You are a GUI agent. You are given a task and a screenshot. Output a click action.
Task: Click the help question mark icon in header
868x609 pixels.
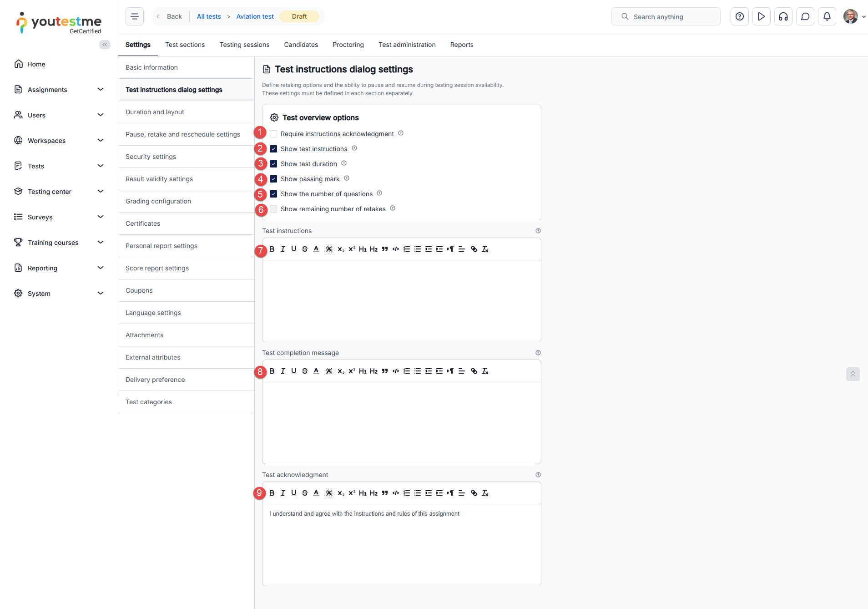coord(740,16)
